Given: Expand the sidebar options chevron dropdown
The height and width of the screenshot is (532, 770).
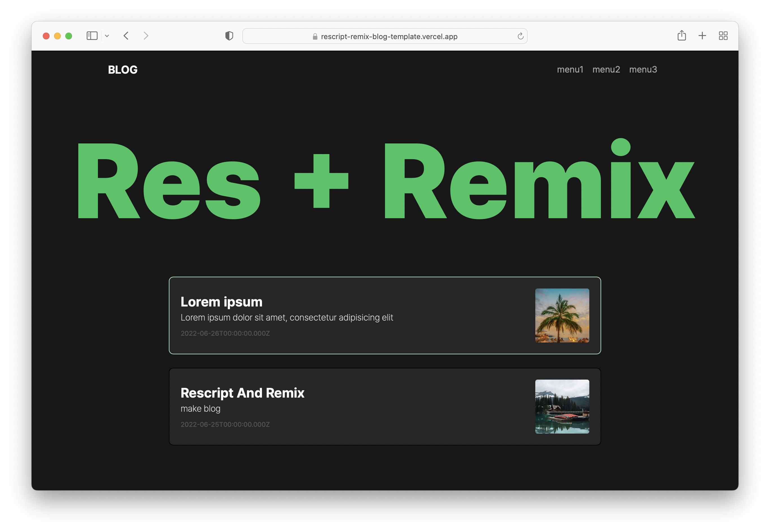Looking at the screenshot, I should (107, 36).
